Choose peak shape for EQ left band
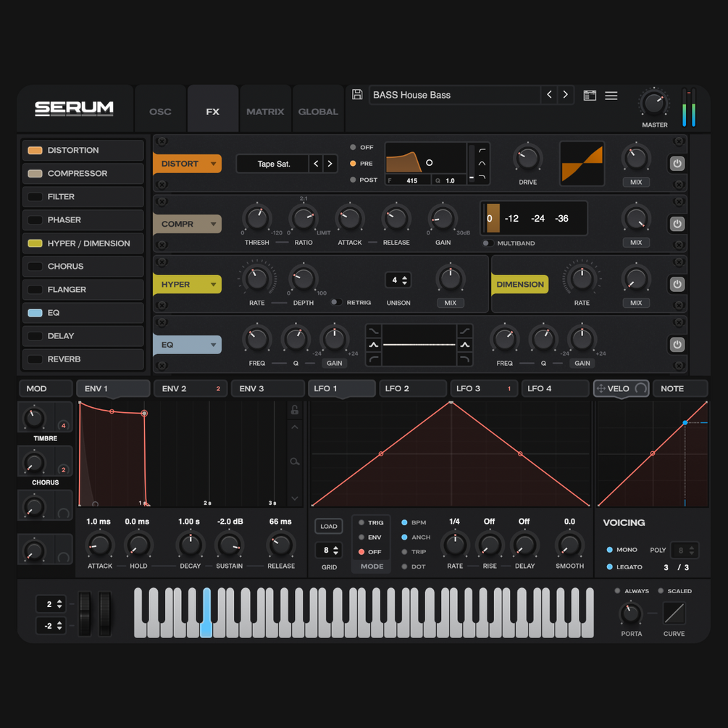This screenshot has width=728, height=728. [374, 345]
